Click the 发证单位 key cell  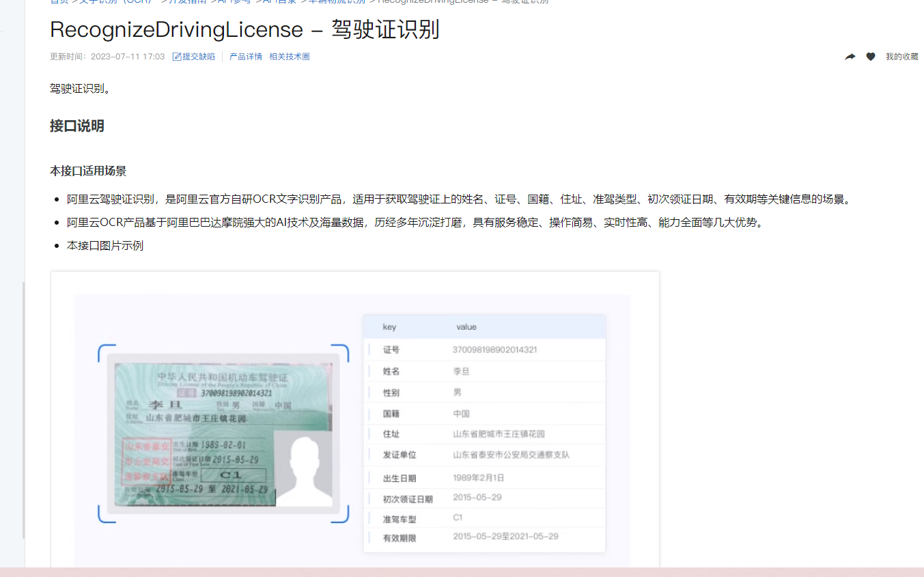point(400,455)
